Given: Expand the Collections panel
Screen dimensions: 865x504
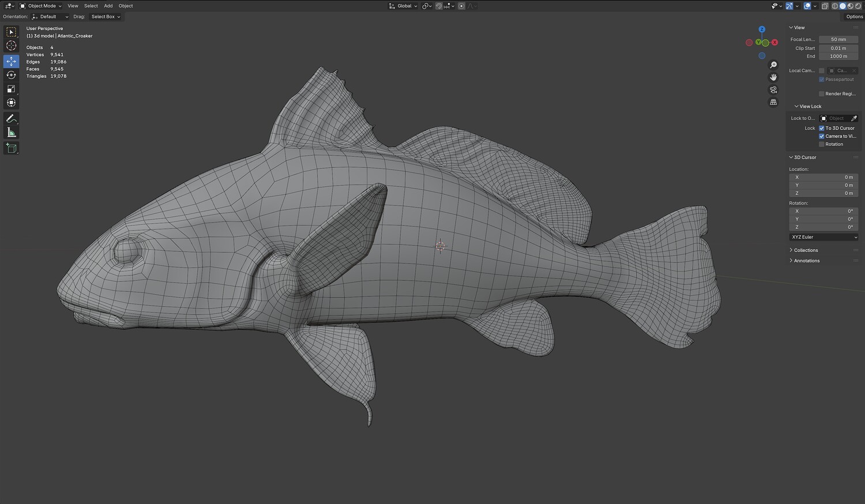Looking at the screenshot, I should (806, 250).
